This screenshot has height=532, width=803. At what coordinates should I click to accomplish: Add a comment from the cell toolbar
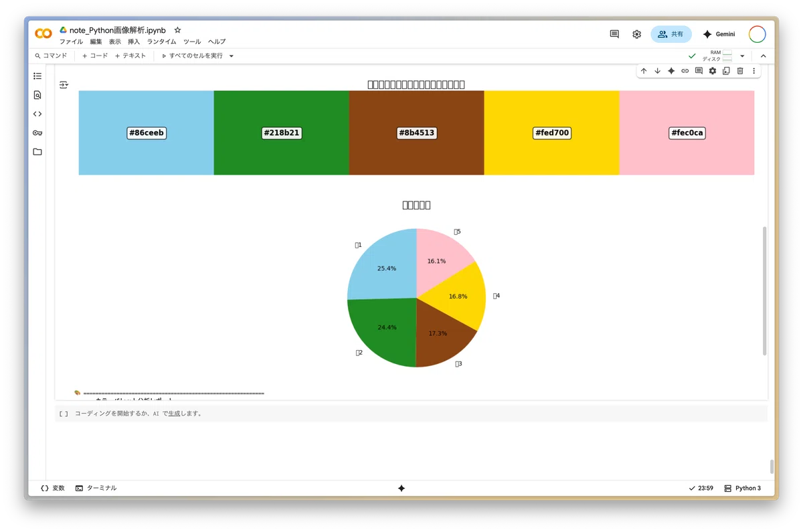click(x=699, y=71)
